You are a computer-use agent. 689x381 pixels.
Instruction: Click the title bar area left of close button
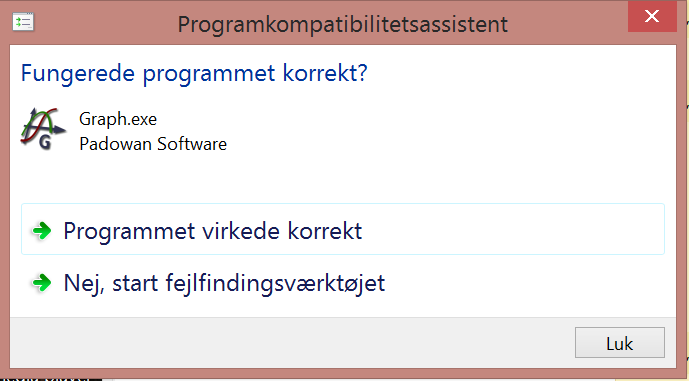click(x=567, y=22)
